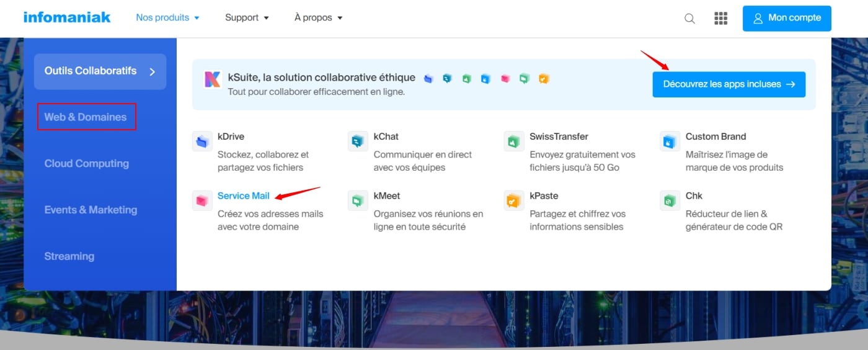
Task: Open the SwissTransfer link
Action: [559, 137]
